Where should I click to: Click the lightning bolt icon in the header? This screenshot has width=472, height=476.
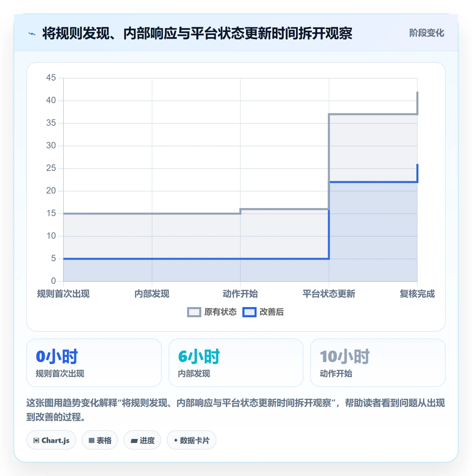[32, 34]
